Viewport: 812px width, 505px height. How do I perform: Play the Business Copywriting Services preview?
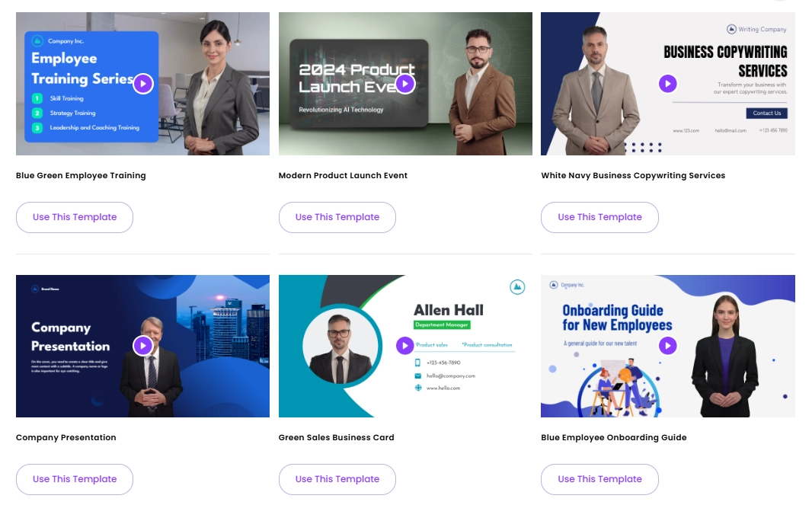667,83
